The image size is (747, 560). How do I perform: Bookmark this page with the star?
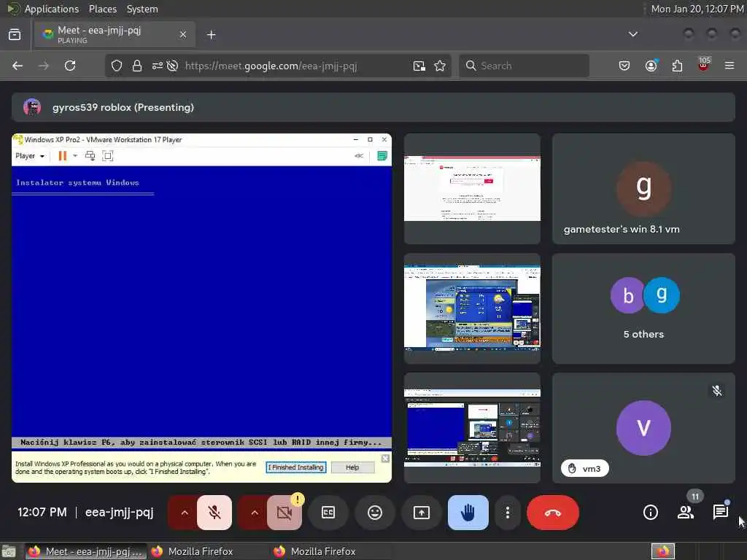click(440, 66)
